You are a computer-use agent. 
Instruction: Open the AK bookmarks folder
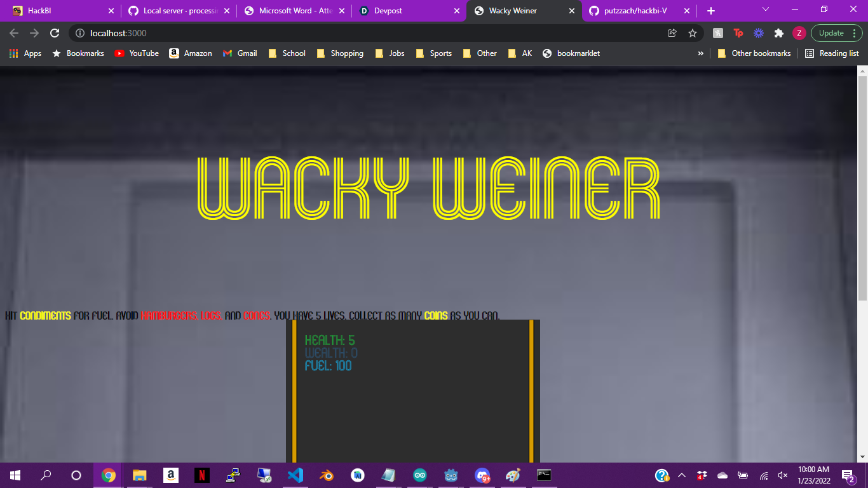[x=520, y=53]
